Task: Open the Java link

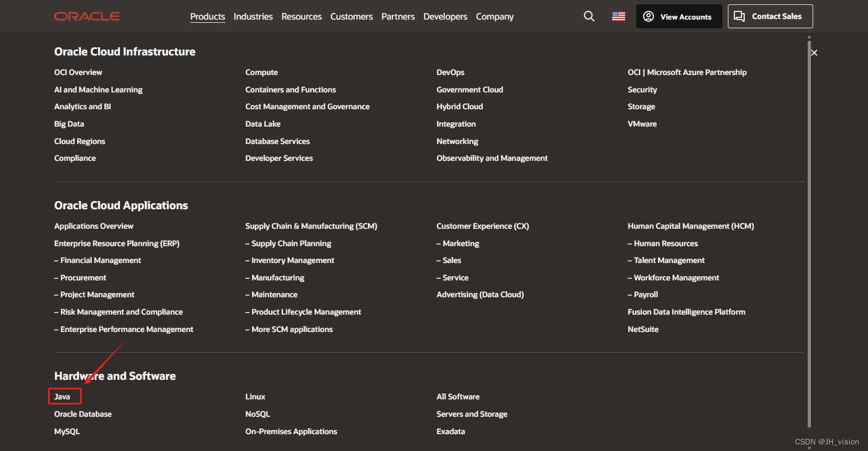Action: pyautogui.click(x=62, y=397)
